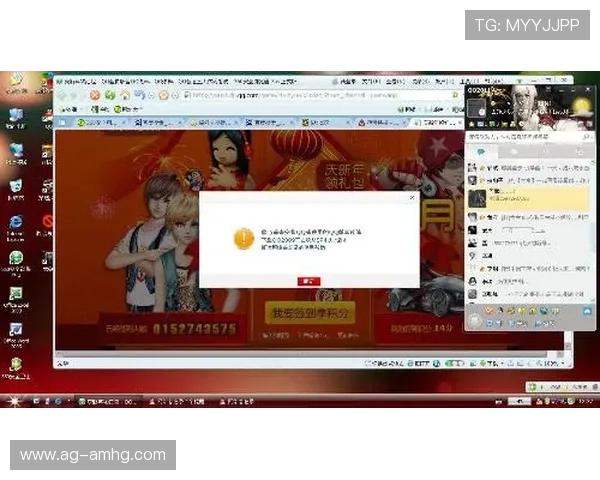Click the first orange app icon in the QQ bottom bar

click(x=489, y=311)
